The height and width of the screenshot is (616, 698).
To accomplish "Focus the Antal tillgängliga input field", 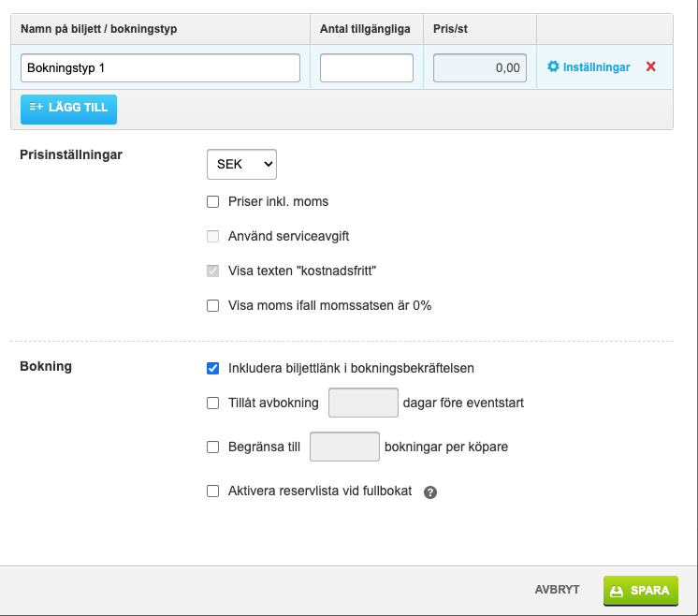I will click(x=367, y=68).
